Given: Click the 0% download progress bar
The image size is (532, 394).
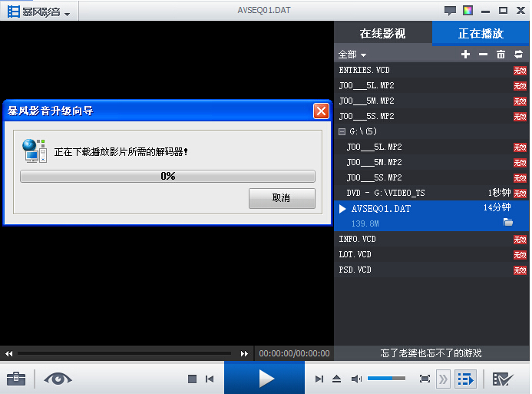Looking at the screenshot, I should (167, 176).
